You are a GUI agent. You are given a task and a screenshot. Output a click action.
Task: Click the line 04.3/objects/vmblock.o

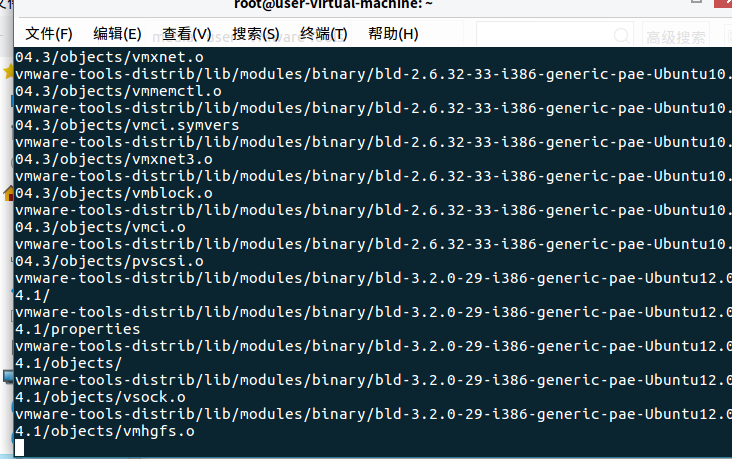tap(114, 193)
